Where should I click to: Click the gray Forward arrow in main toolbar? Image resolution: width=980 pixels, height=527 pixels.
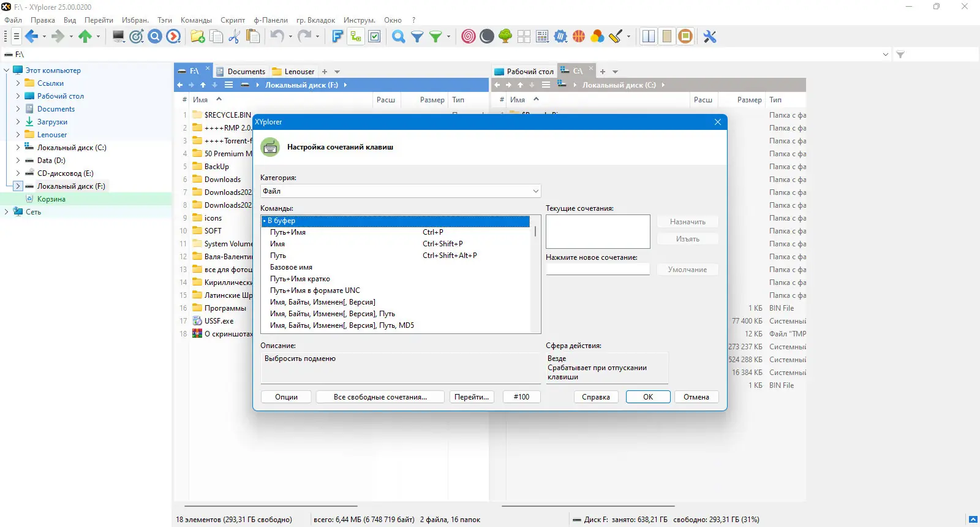(58, 37)
